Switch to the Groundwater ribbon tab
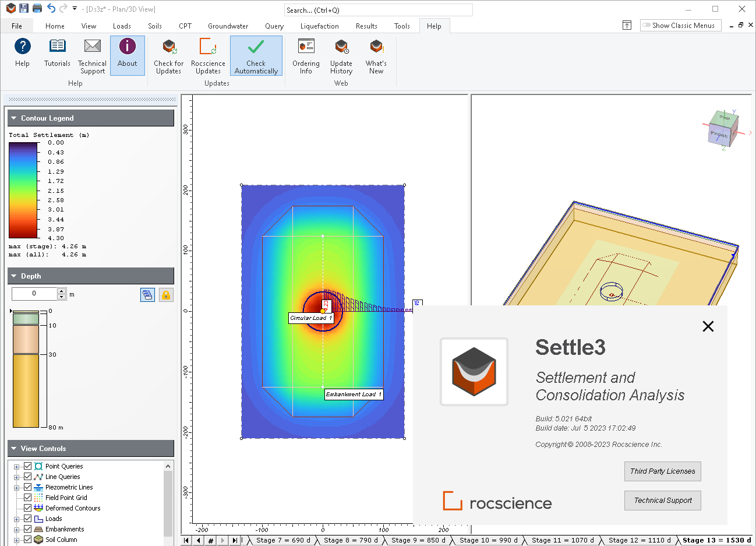Image resolution: width=756 pixels, height=546 pixels. [228, 26]
